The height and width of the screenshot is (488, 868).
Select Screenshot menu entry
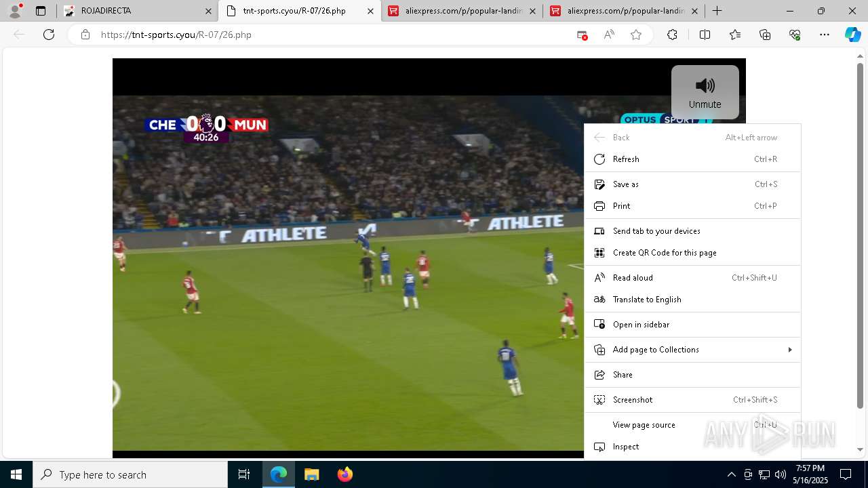click(692, 400)
